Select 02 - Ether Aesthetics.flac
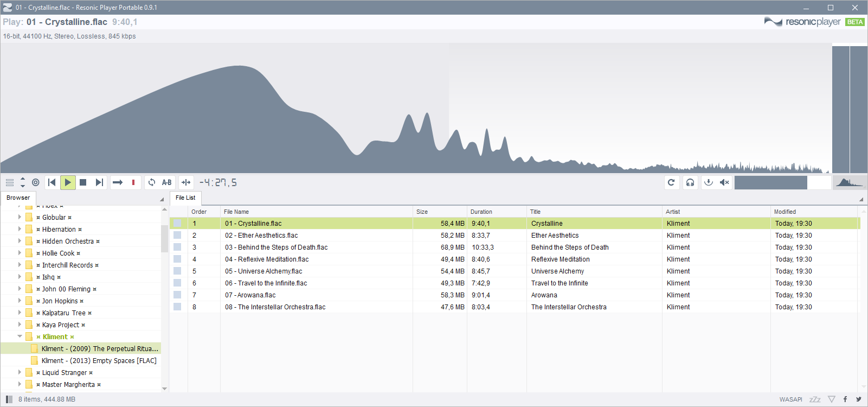The height and width of the screenshot is (407, 868). [261, 236]
